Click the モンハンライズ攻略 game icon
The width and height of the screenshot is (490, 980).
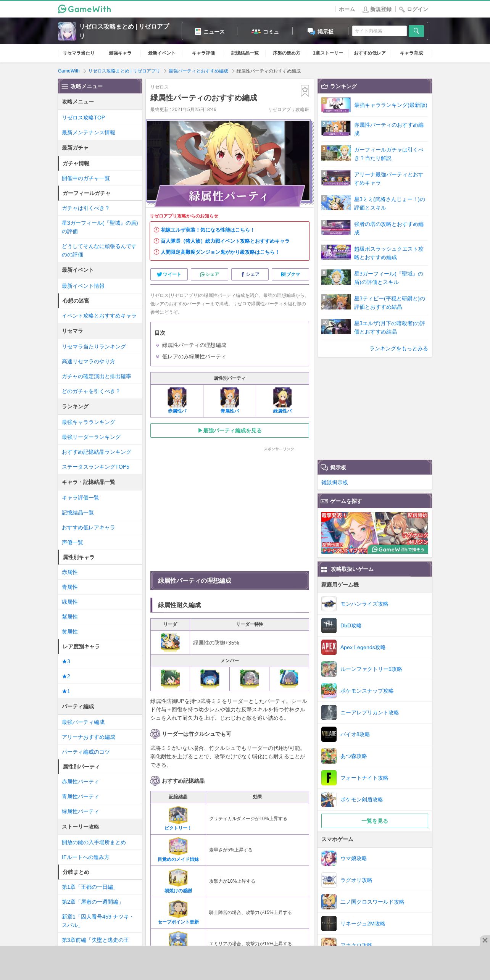[x=329, y=604]
